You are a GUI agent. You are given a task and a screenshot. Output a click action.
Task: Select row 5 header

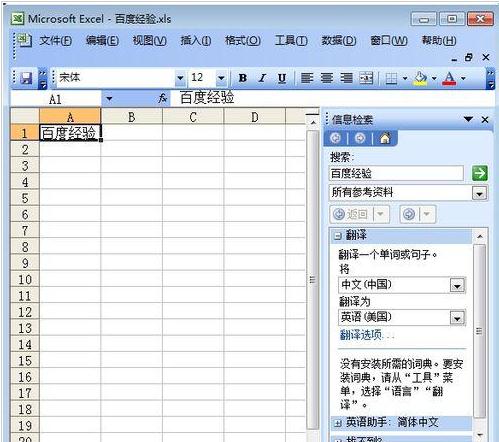(25, 198)
